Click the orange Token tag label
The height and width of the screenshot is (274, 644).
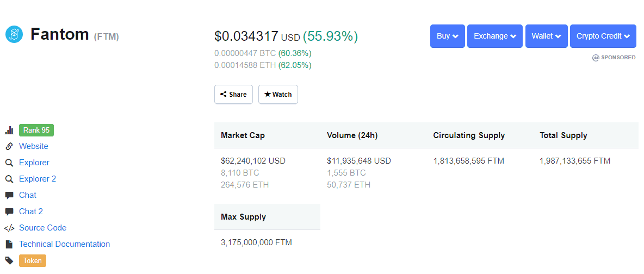tap(33, 260)
